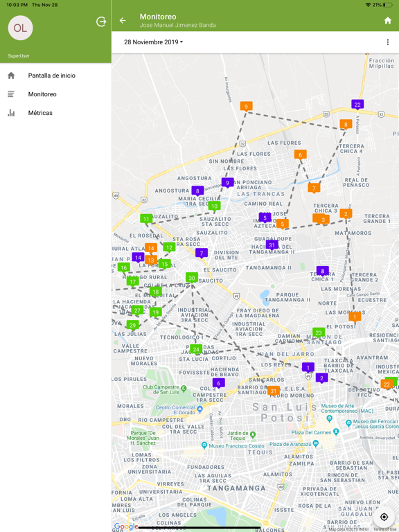The width and height of the screenshot is (399, 532).
Task: Tap Jardin de Tequis map pin
Action: tap(252, 434)
